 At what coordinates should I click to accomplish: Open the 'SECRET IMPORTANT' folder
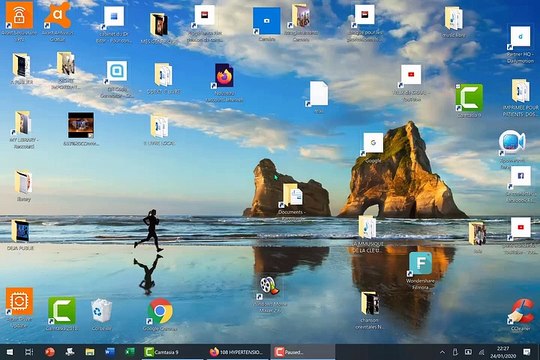coord(66,64)
